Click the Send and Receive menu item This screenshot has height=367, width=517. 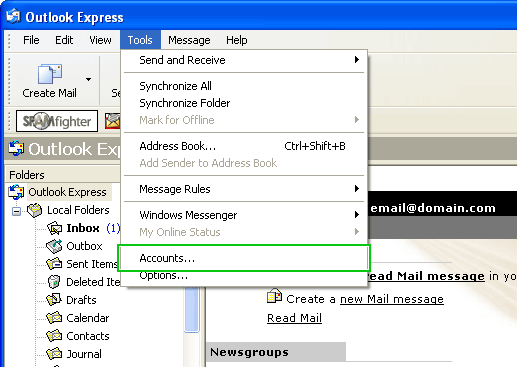(x=244, y=60)
